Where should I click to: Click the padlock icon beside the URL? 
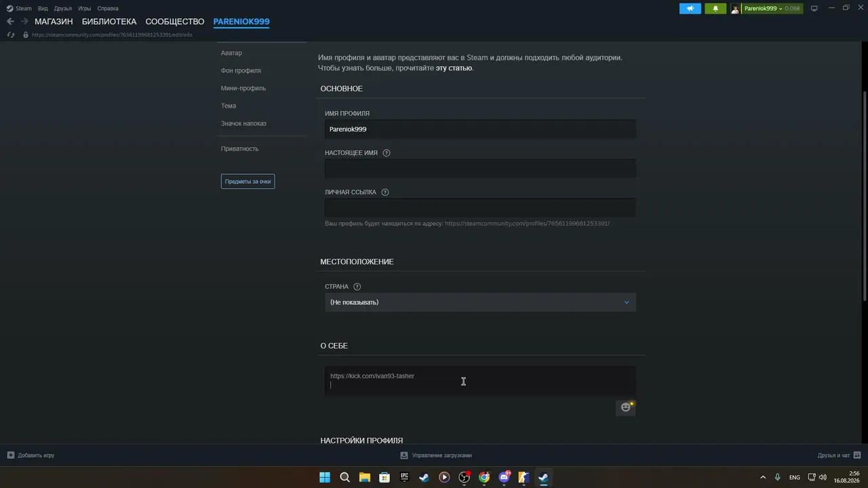26,35
